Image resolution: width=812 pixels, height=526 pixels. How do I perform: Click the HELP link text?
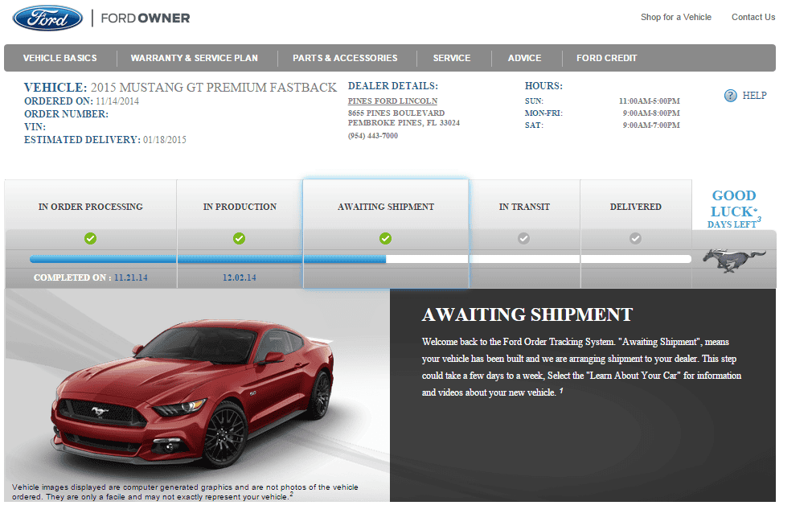(x=755, y=96)
